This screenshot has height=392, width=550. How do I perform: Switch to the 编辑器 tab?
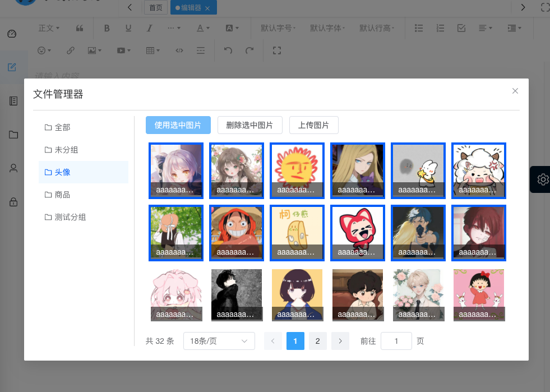click(x=191, y=7)
